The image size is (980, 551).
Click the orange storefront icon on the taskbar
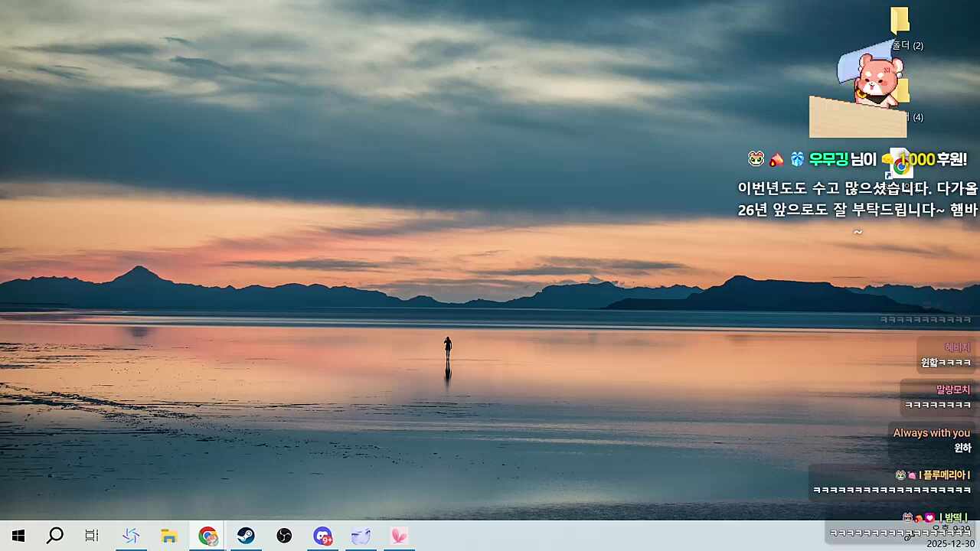pos(169,536)
